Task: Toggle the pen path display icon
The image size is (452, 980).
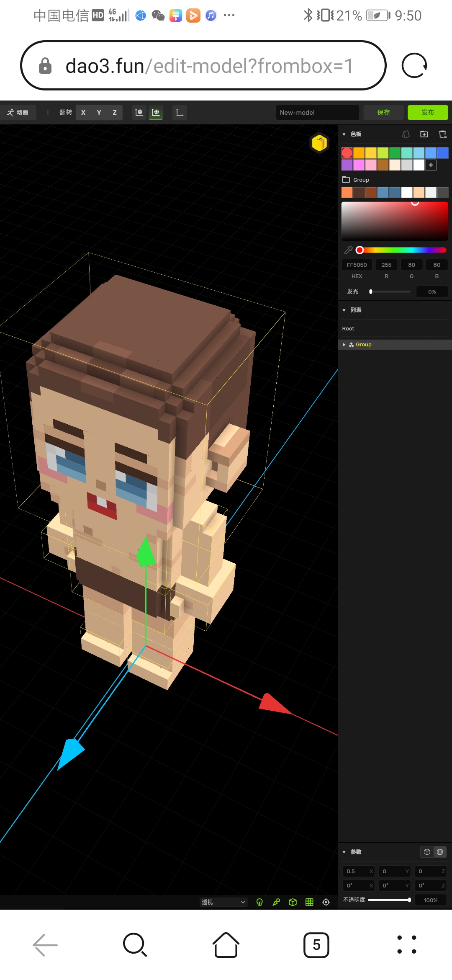Action: (x=276, y=902)
